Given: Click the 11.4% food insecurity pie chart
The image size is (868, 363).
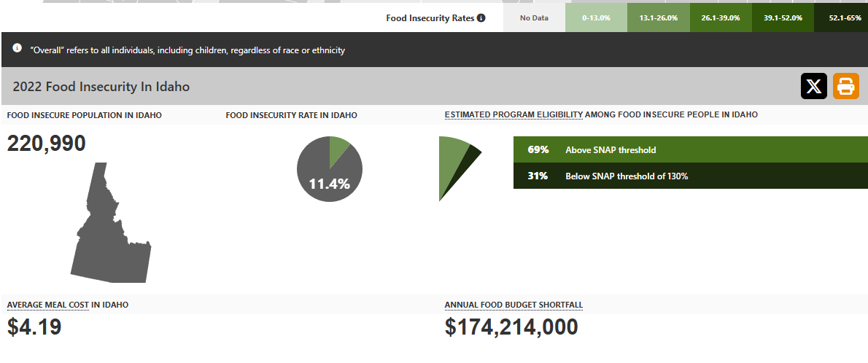Looking at the screenshot, I should [330, 170].
